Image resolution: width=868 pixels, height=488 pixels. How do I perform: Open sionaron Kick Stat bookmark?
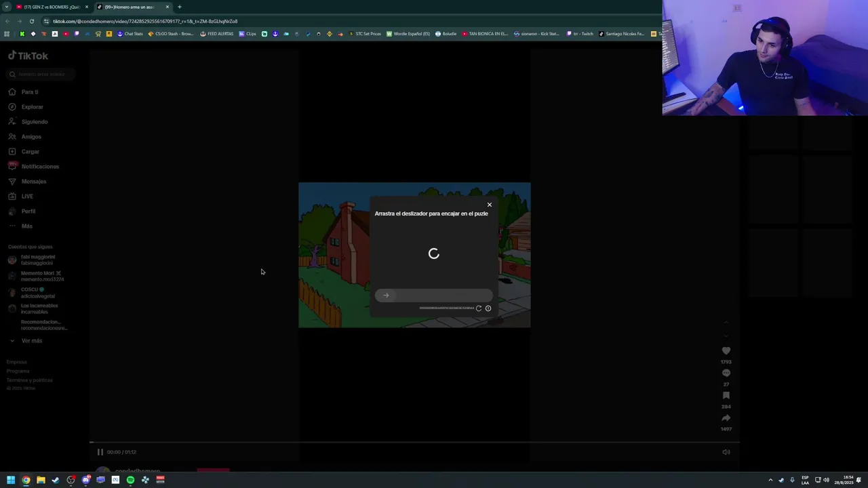pos(536,34)
